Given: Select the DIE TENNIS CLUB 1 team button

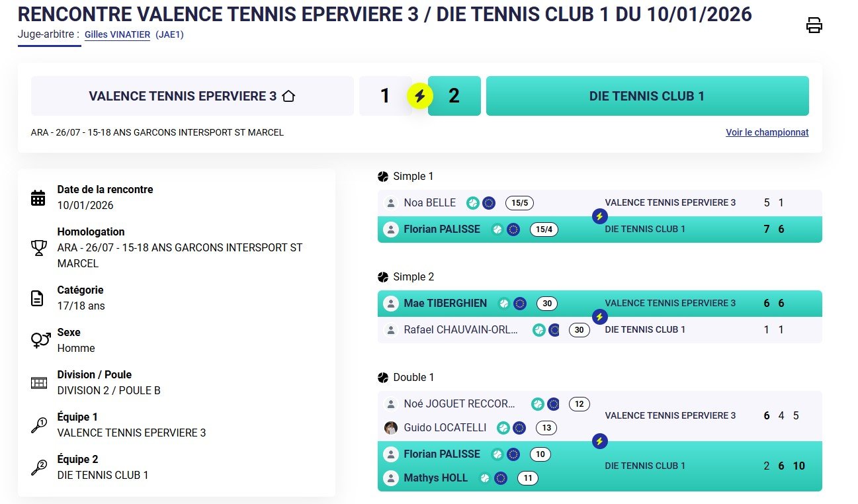Looking at the screenshot, I should tap(647, 96).
